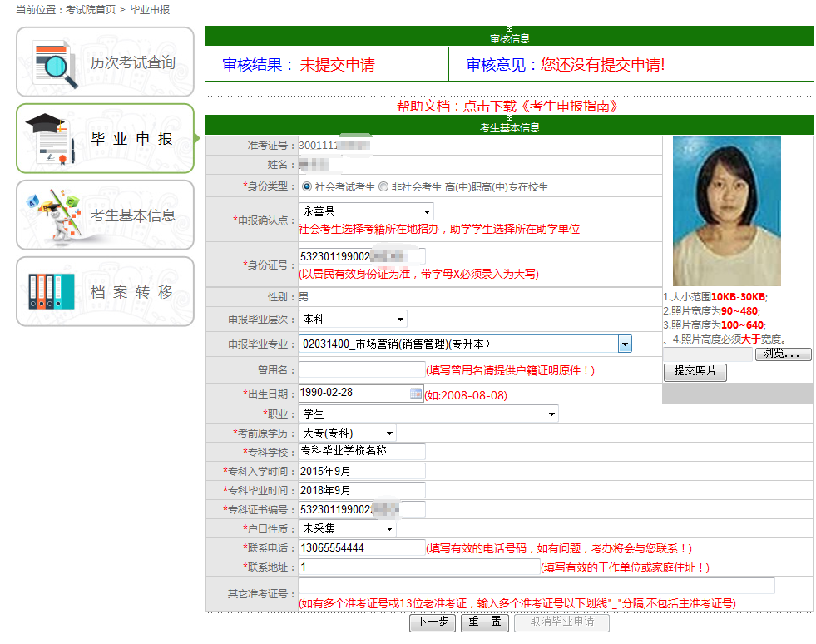Click the expand icon above 审核信息 header
Image resolution: width=816 pixels, height=644 pixels.
click(509, 29)
